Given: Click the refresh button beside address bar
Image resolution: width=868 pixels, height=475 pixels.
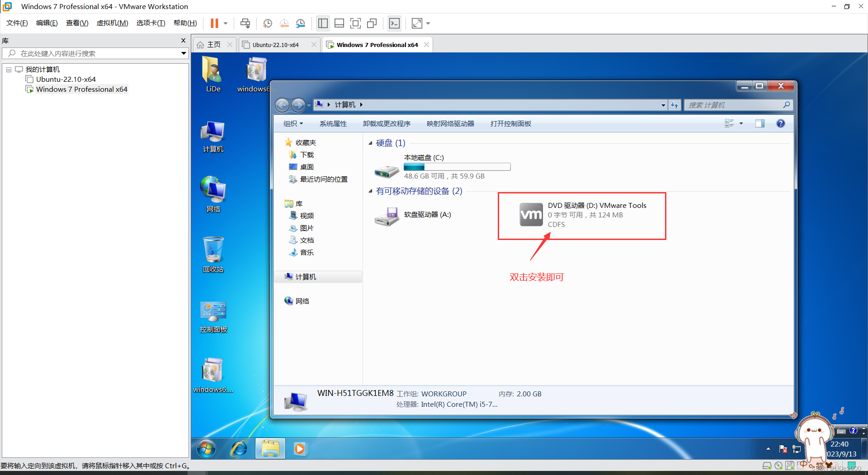Looking at the screenshot, I should coord(675,105).
